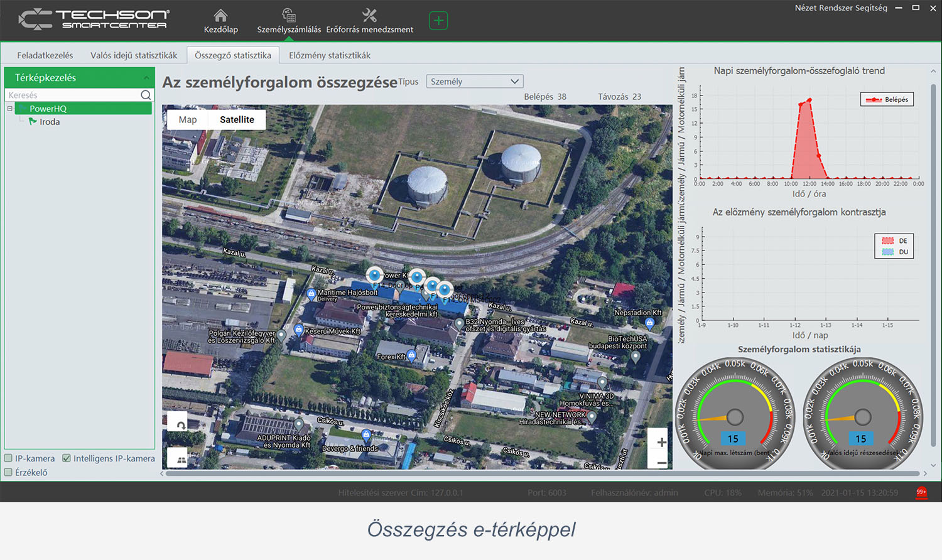942x560 pixels.
Task: Switch to Előzmény statisztikák tab
Action: 329,55
